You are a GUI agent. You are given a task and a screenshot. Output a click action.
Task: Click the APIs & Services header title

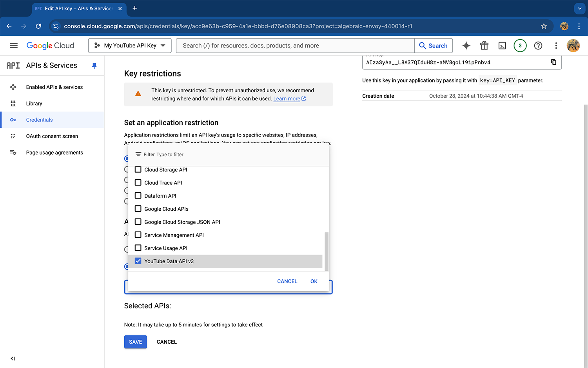pos(52,66)
